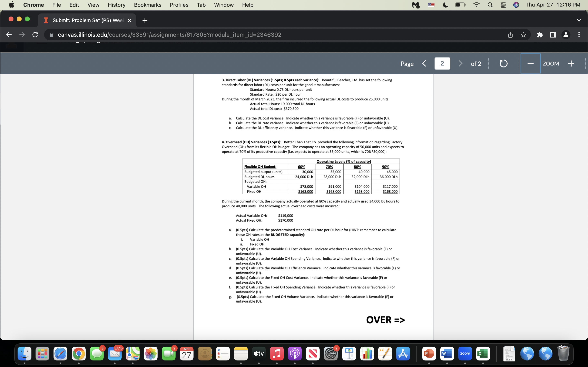Screen dimensions: 588x367
Task: Open the Bookmarks menu
Action: [148, 5]
